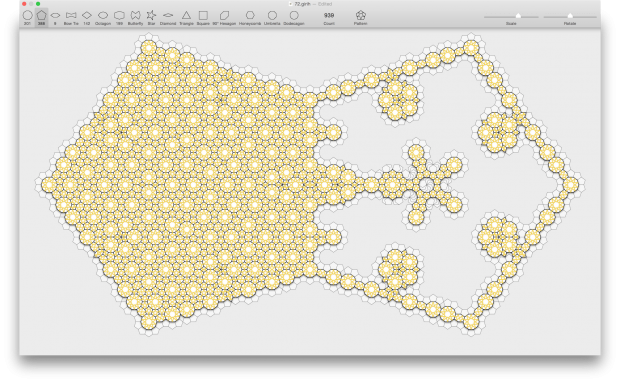
Task: Pick the Triangle tile shape
Action: 186,17
